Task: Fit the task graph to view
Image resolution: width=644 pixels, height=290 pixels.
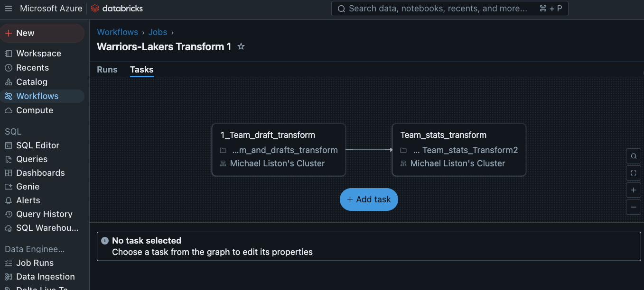Action: [634, 173]
